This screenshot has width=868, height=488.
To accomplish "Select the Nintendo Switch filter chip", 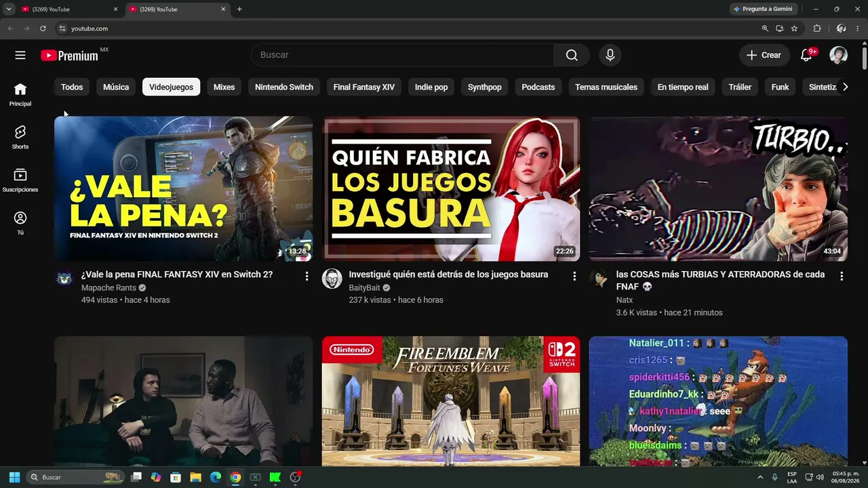I will pyautogui.click(x=284, y=87).
